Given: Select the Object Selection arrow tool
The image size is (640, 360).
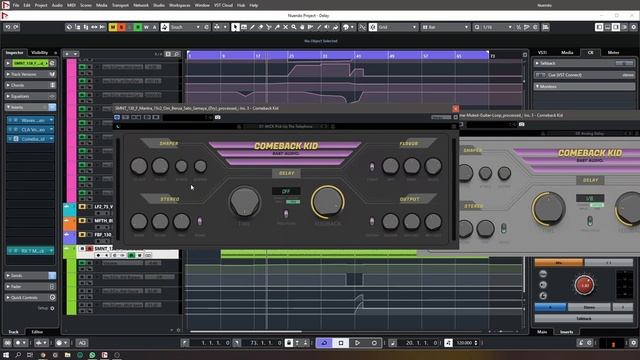Looking at the screenshot, I should pos(235,27).
